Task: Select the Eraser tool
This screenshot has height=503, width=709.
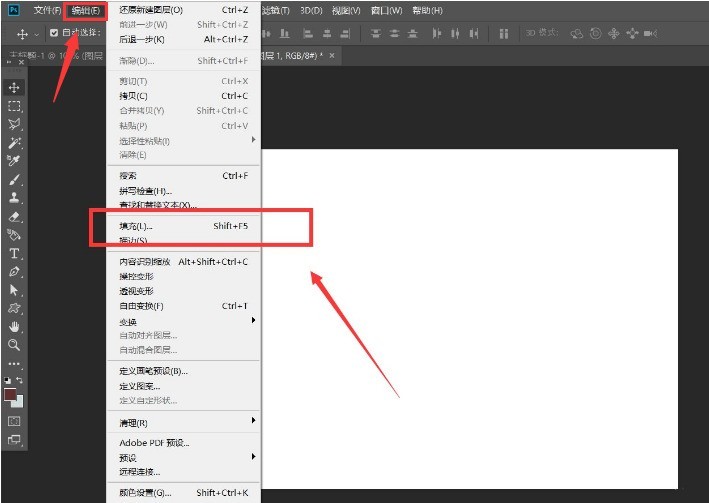Action: click(x=14, y=217)
